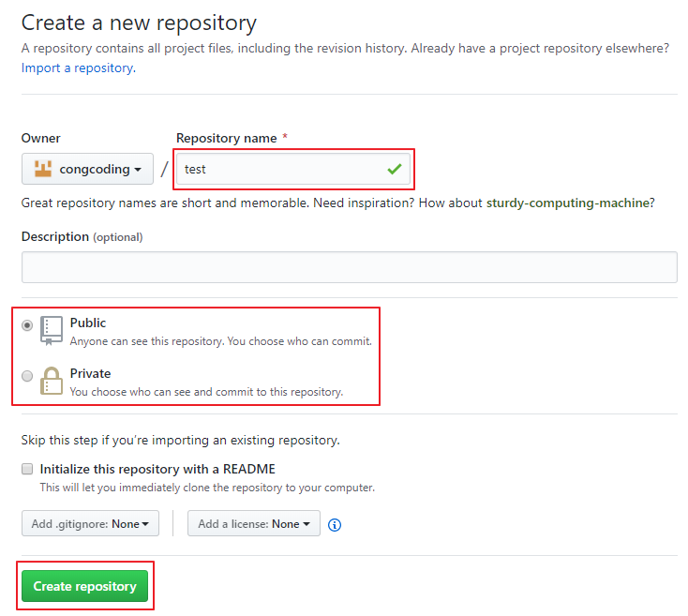Viewport: 688px width, 616px height.
Task: Open the Import a repository link
Action: (x=79, y=68)
